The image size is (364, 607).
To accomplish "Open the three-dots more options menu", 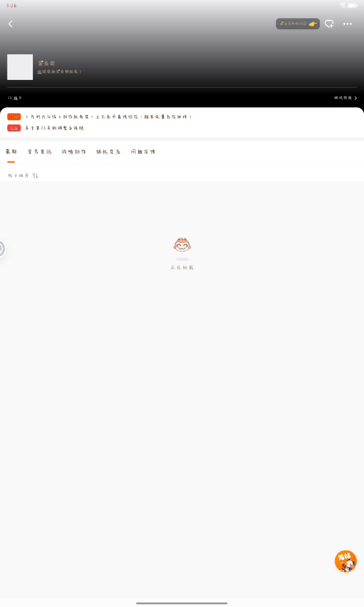I will (347, 24).
